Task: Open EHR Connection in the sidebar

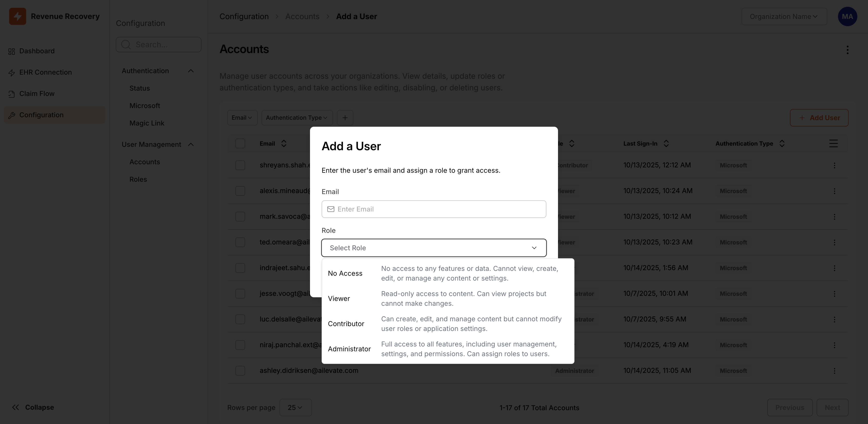Action: click(x=45, y=72)
